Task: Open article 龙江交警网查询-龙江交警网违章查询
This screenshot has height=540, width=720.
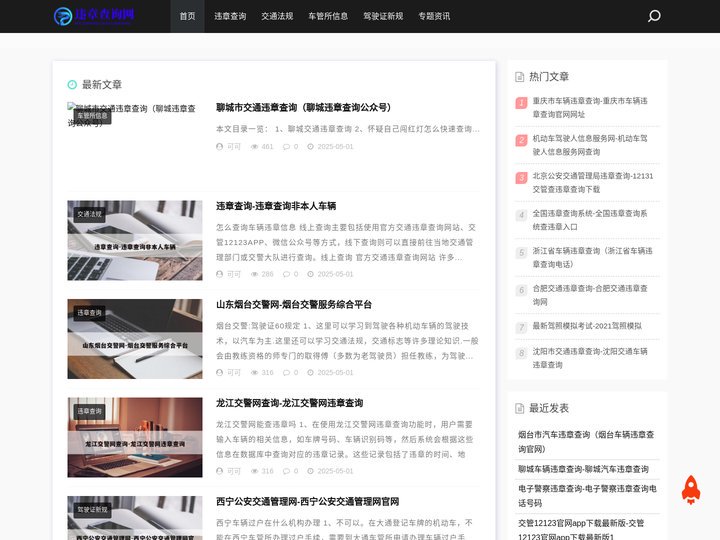Action: click(x=290, y=403)
